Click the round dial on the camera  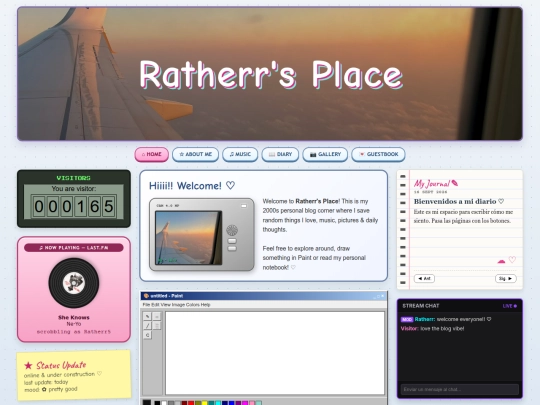[x=232, y=230]
